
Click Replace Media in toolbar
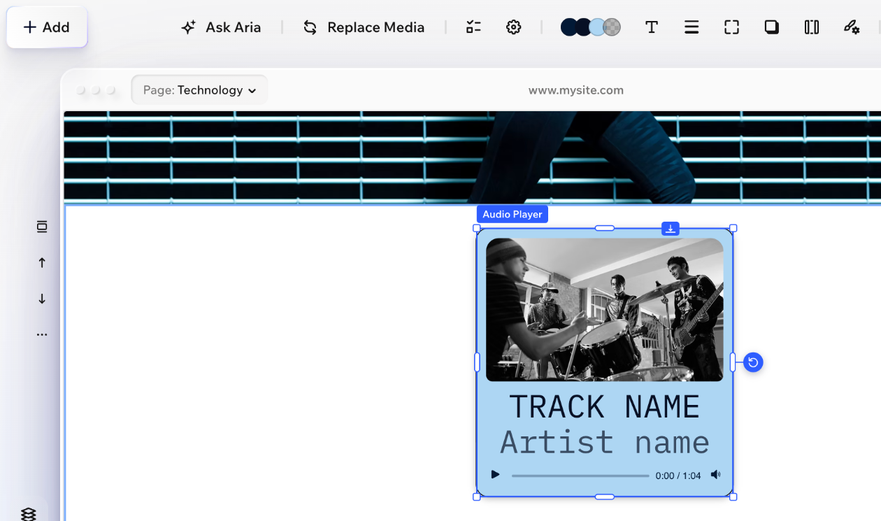pyautogui.click(x=364, y=27)
